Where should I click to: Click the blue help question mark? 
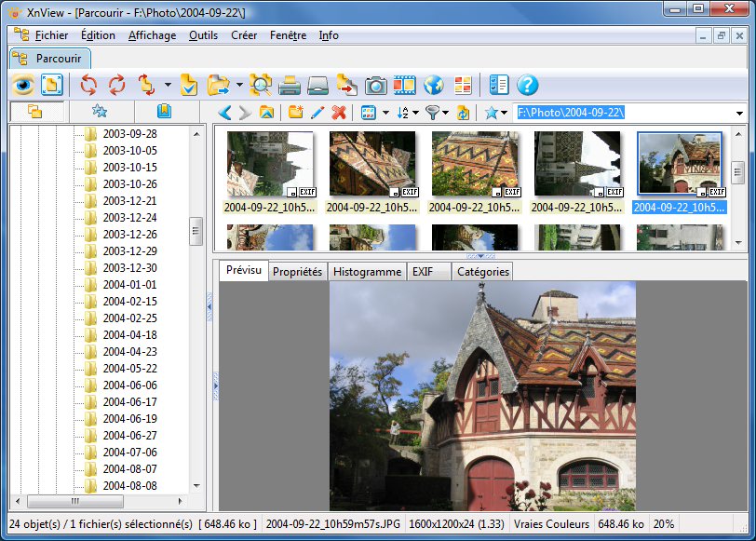(528, 86)
